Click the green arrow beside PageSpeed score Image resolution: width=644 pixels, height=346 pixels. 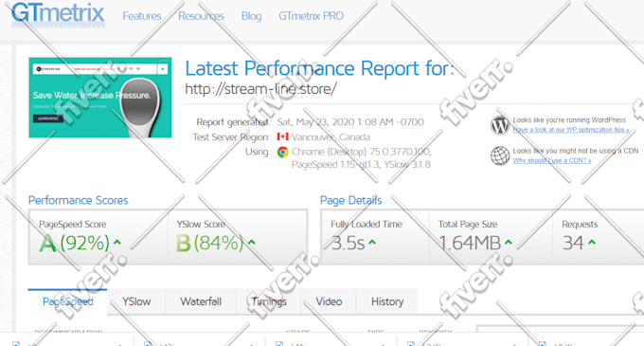(117, 242)
